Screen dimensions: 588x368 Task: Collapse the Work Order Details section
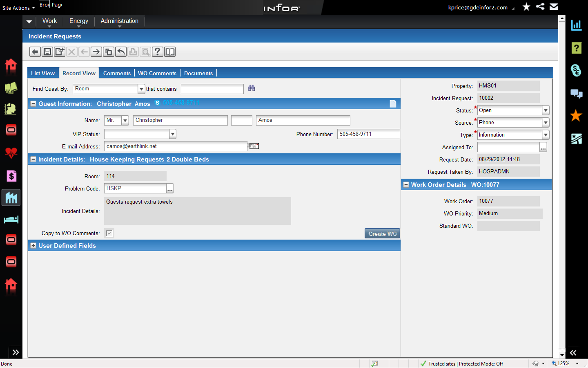406,185
